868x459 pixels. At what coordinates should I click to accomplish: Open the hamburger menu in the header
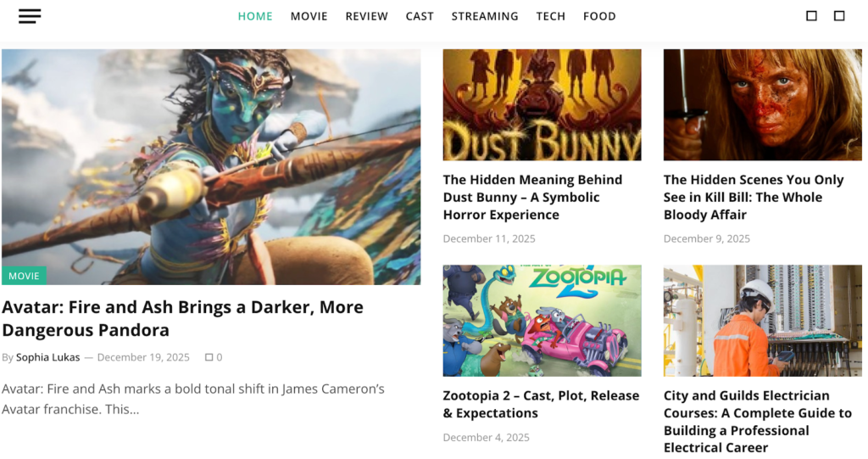tap(30, 16)
